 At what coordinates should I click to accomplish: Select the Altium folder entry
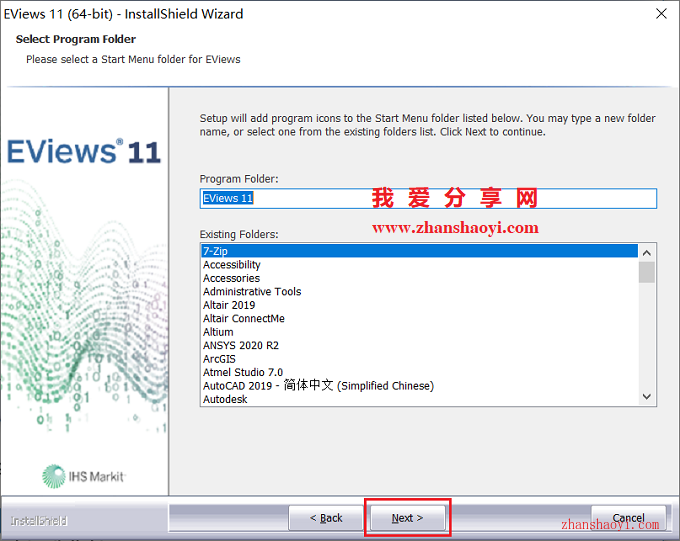click(419, 331)
